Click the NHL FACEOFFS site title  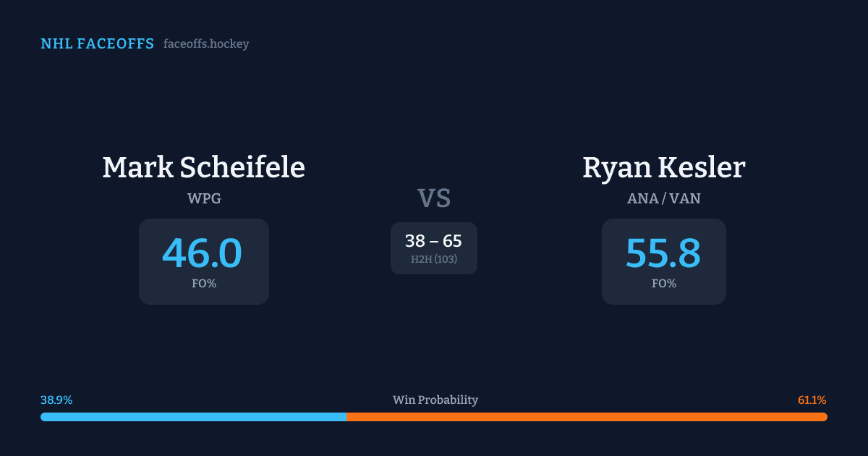[97, 44]
